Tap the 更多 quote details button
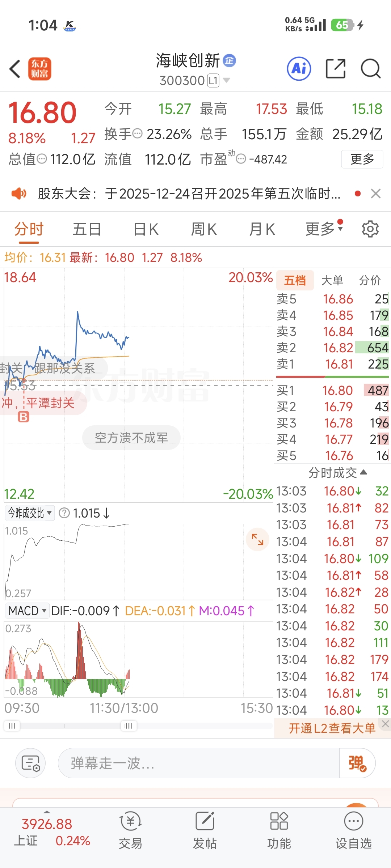 [362, 159]
